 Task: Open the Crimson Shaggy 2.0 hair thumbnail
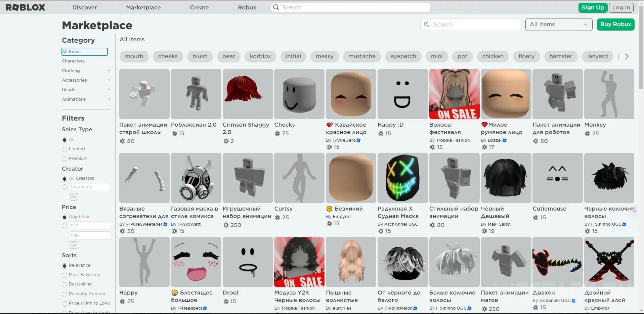[248, 94]
